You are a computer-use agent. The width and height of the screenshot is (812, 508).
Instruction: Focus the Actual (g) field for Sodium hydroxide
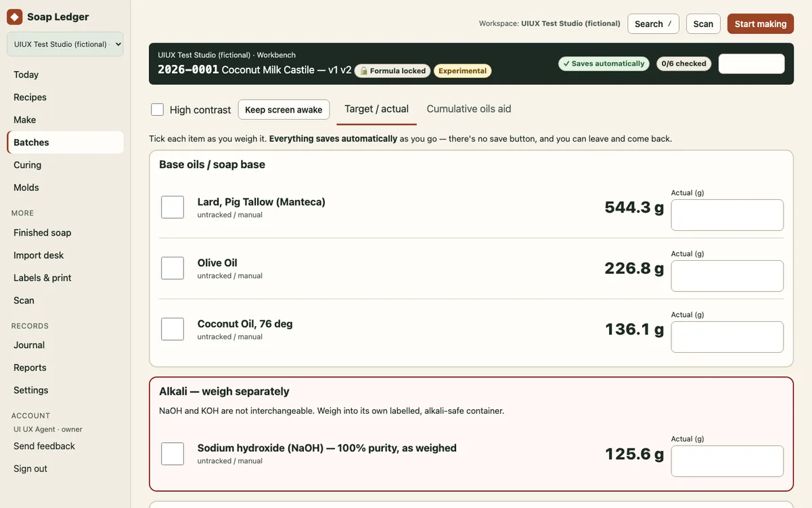727,461
